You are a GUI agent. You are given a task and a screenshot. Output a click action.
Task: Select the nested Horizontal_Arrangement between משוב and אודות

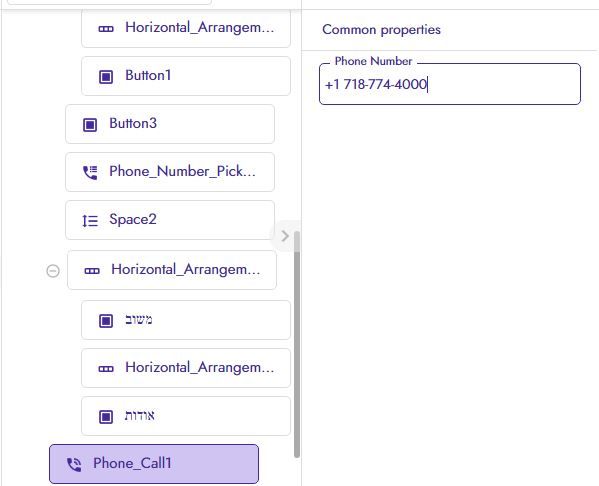[186, 368]
